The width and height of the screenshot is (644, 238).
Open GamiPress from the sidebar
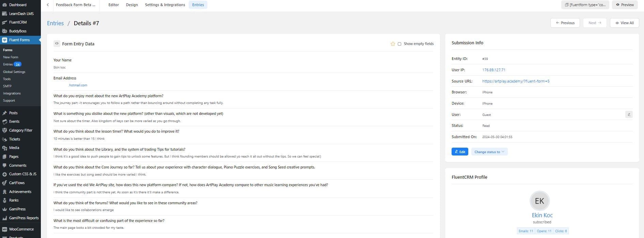(17, 209)
